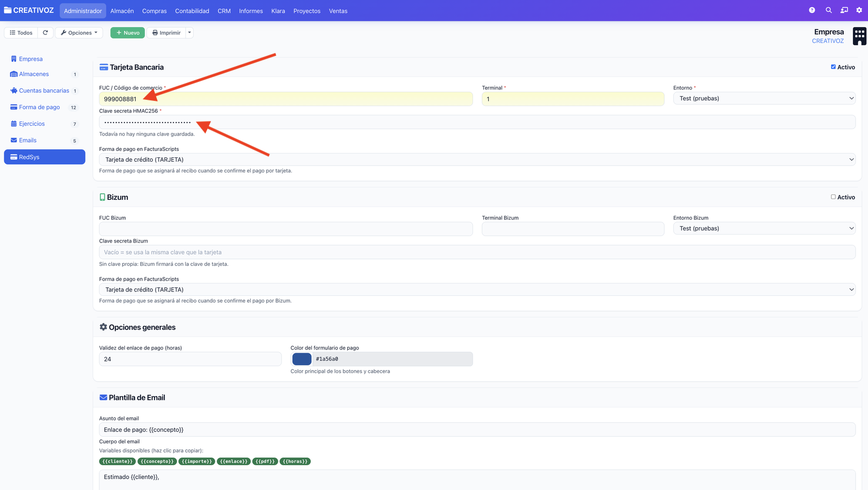Focus the Terminal Bizum field
Viewport: 868px width, 490px height.
(x=573, y=229)
